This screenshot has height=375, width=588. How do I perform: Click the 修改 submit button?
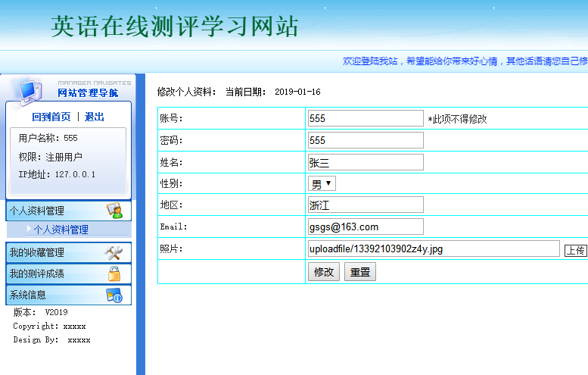324,272
